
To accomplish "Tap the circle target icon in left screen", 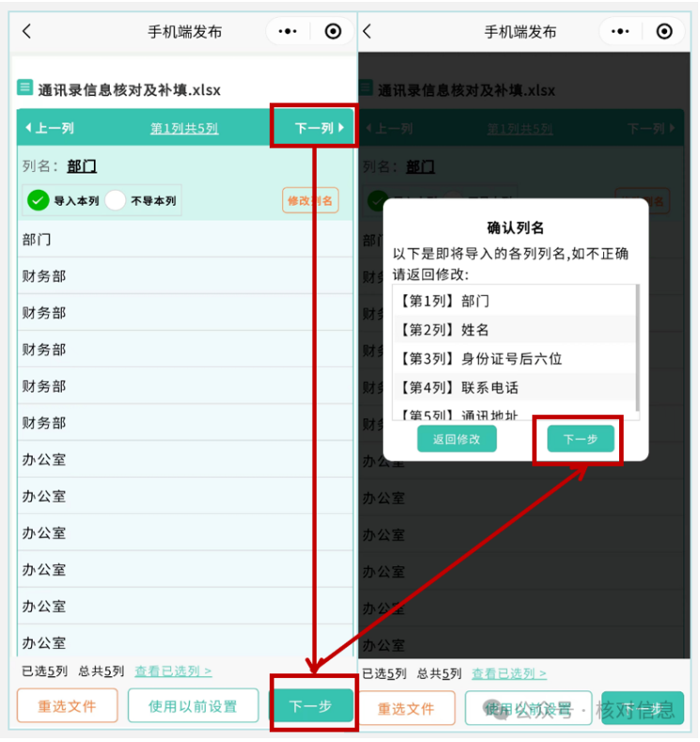I will point(333,32).
